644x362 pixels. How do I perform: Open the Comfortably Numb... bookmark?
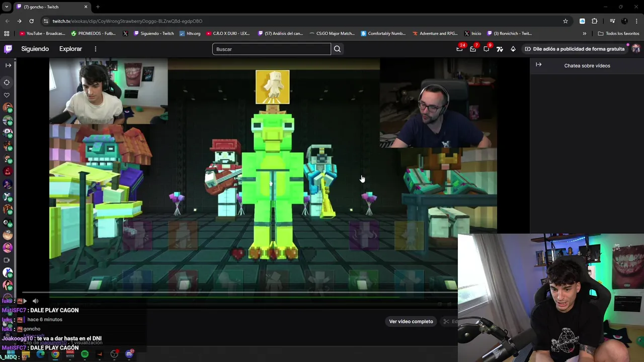383,34
